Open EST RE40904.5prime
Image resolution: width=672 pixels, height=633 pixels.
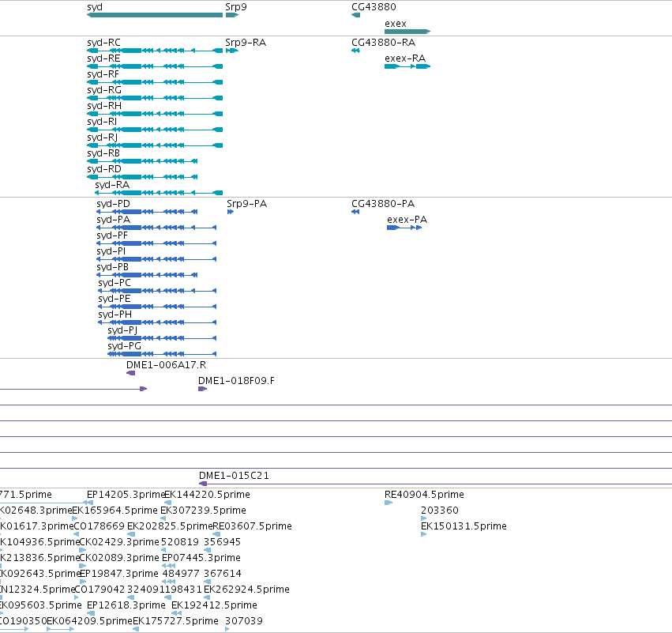[389, 503]
